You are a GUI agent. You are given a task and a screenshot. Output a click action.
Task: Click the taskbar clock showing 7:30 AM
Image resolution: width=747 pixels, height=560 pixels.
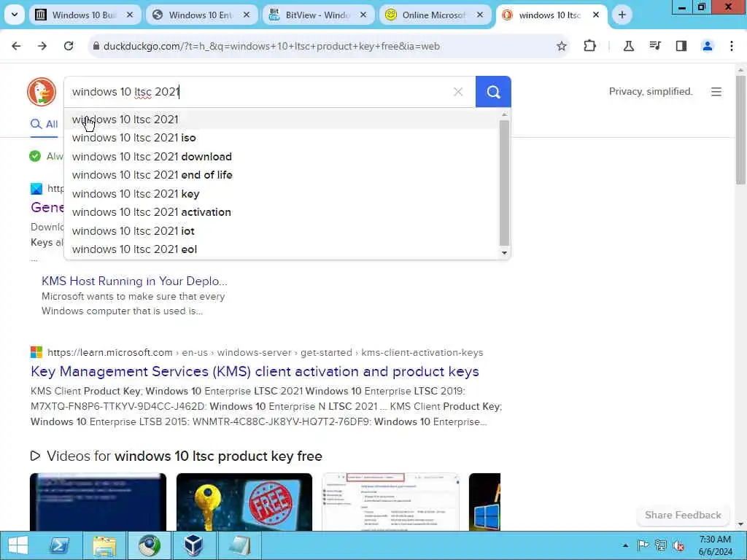715,545
